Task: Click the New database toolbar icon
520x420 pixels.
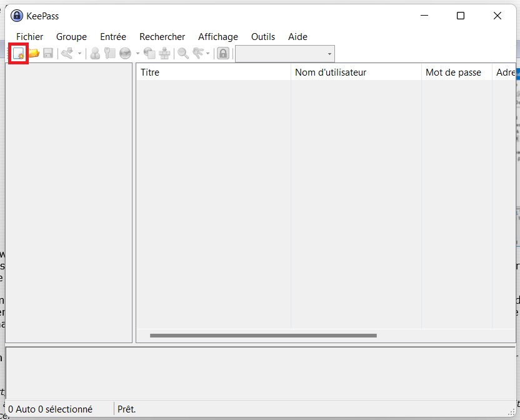Action: pyautogui.click(x=18, y=54)
